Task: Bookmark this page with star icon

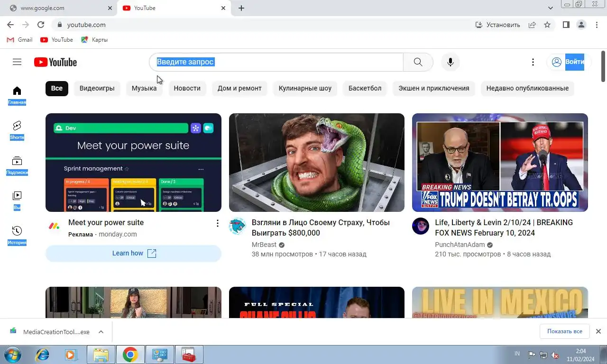Action: pos(547,25)
